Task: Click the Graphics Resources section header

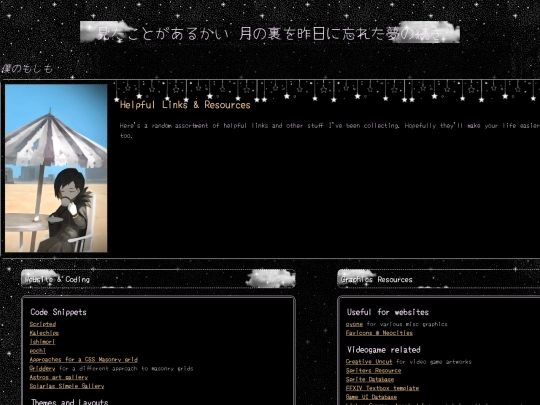Action: click(x=438, y=279)
